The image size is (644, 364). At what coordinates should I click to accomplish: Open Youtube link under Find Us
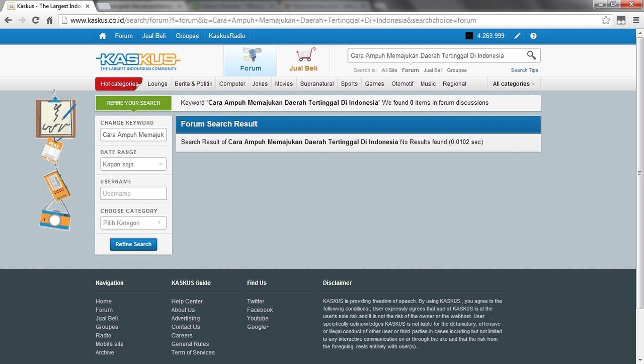[258, 318]
